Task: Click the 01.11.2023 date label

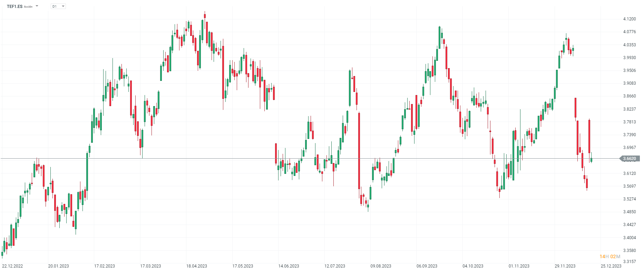Action: click(519, 266)
